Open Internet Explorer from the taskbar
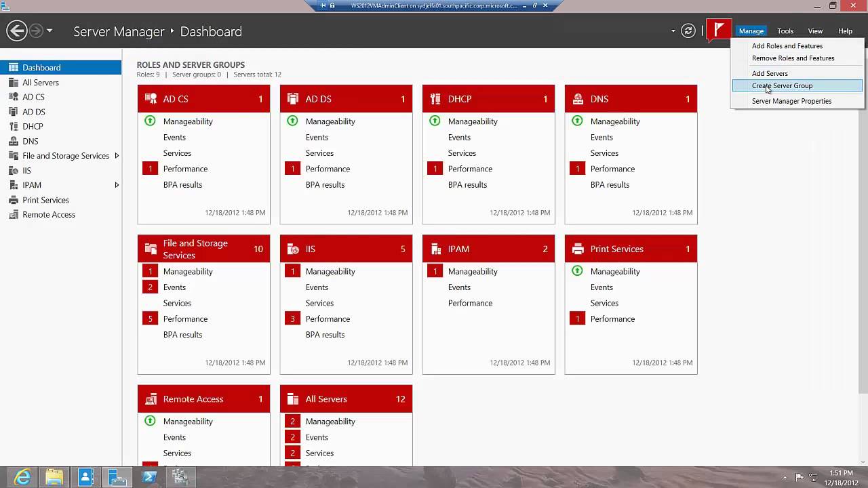 (x=22, y=477)
